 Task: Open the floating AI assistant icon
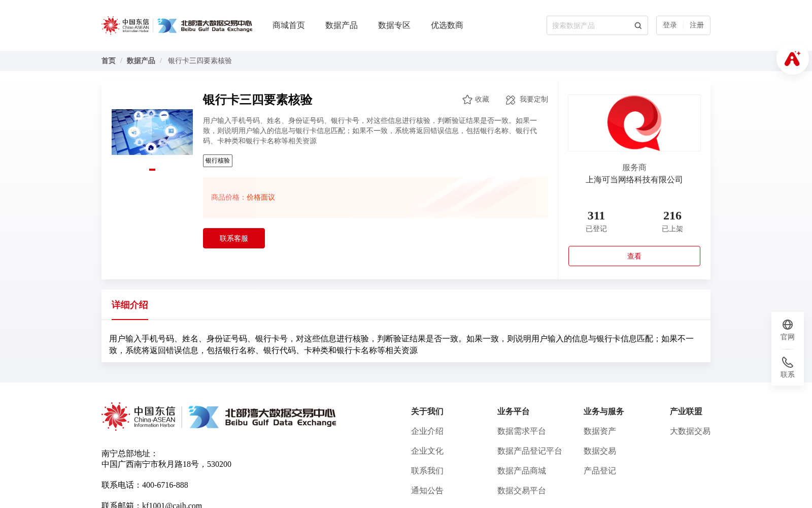(x=792, y=58)
